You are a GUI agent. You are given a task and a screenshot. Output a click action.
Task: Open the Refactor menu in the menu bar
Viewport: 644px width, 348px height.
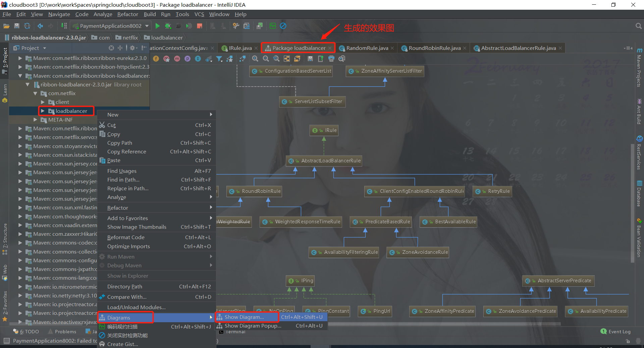click(127, 14)
